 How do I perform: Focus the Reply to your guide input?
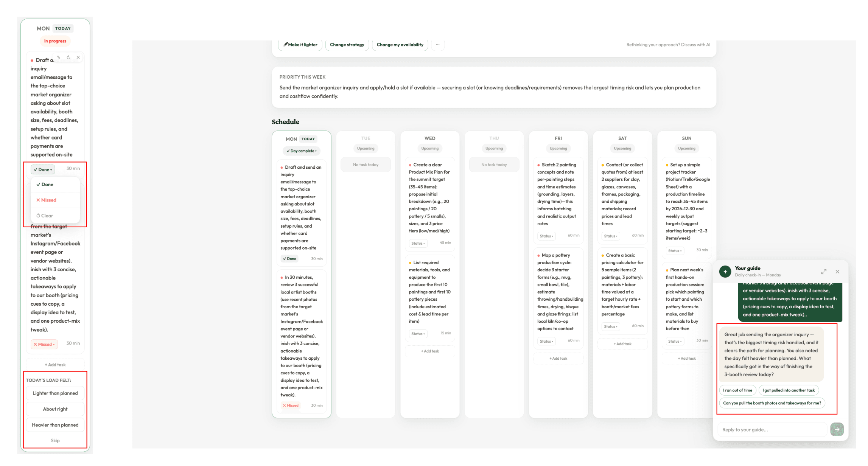pyautogui.click(x=772, y=430)
